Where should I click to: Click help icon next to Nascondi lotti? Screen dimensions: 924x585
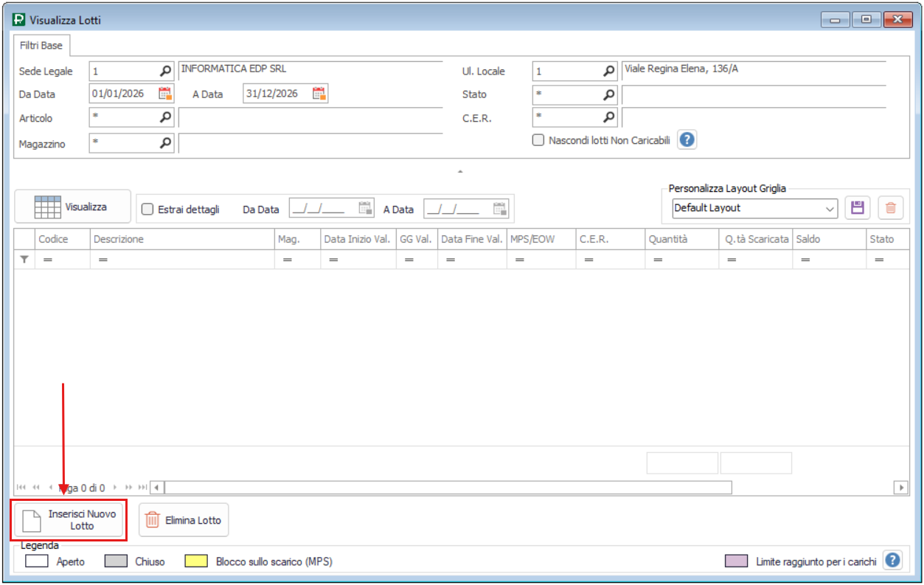tap(687, 139)
